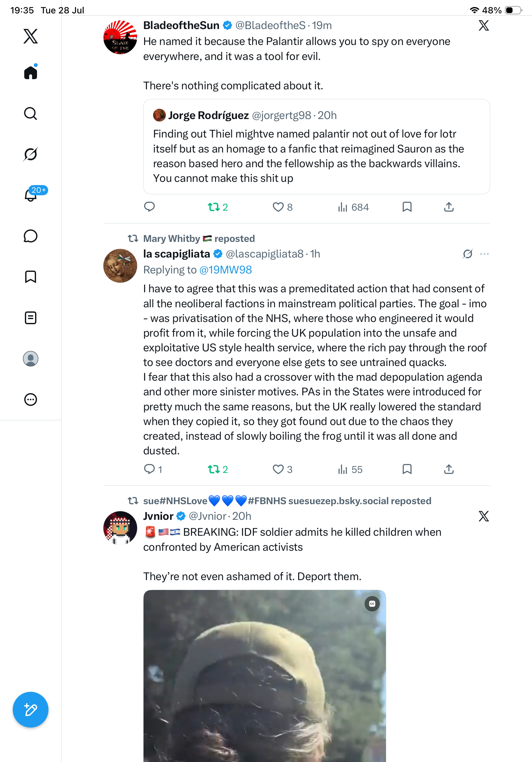Open Bookmarks in the sidebar
This screenshot has height=762, width=532.
[31, 277]
